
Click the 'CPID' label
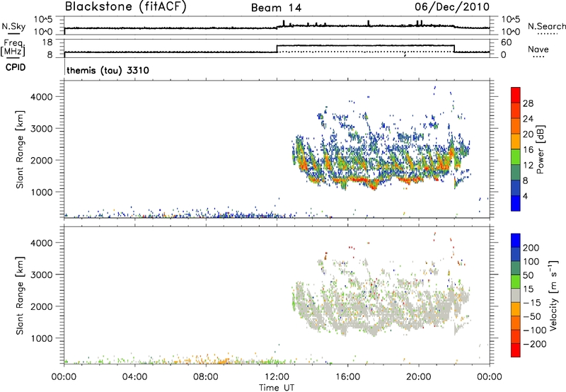click(x=16, y=67)
